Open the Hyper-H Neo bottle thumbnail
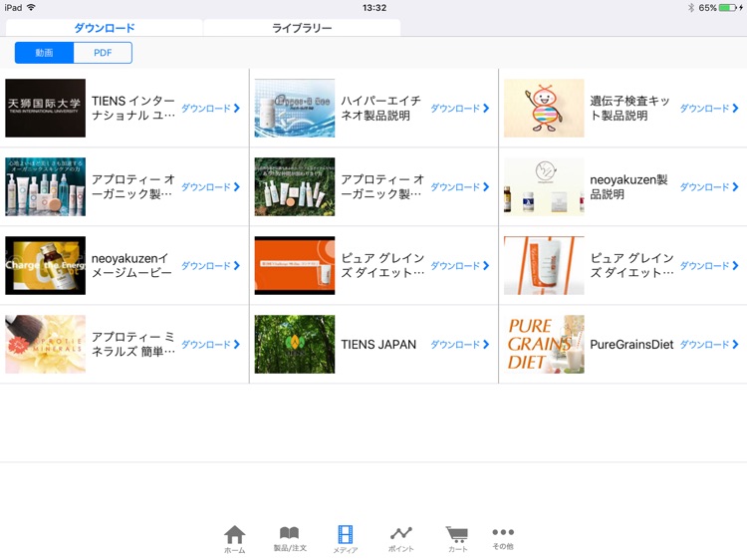The image size is (747, 560). 295,109
